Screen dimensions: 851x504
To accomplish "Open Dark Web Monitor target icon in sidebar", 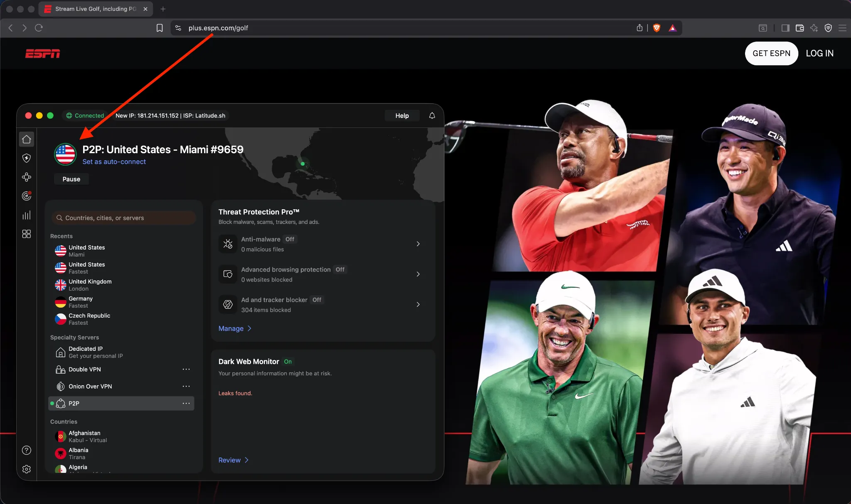I will click(x=27, y=196).
